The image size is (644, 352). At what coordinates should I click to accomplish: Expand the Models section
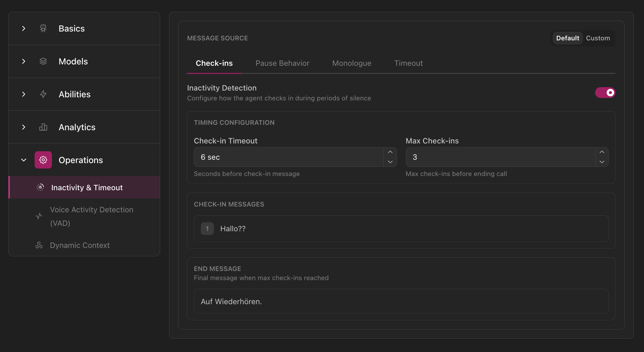click(x=23, y=61)
